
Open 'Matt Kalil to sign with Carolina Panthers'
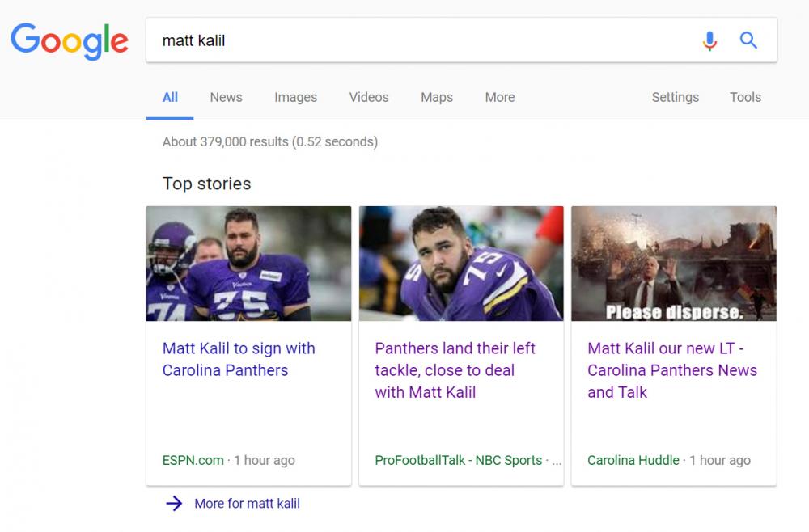tap(239, 359)
